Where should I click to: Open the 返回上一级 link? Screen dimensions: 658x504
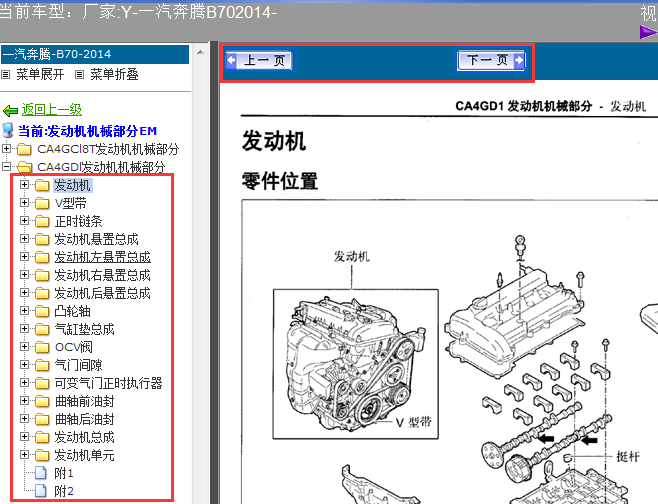(x=52, y=110)
